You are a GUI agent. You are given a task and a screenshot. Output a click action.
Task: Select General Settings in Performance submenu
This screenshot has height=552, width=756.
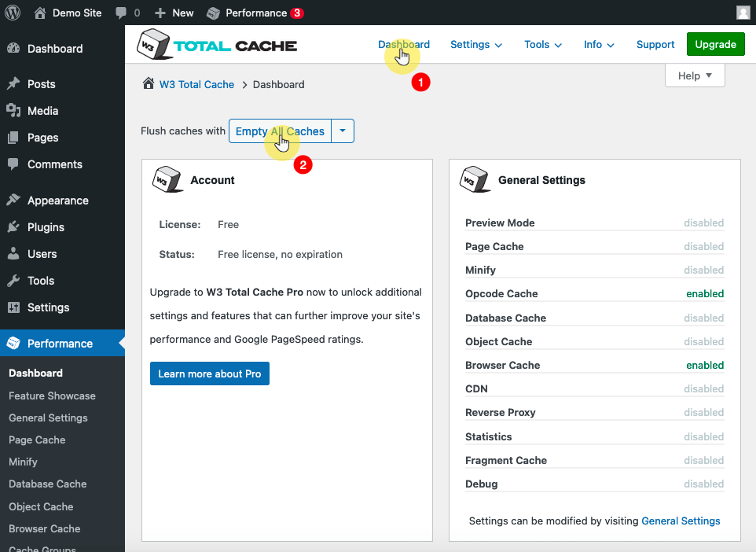tap(48, 418)
